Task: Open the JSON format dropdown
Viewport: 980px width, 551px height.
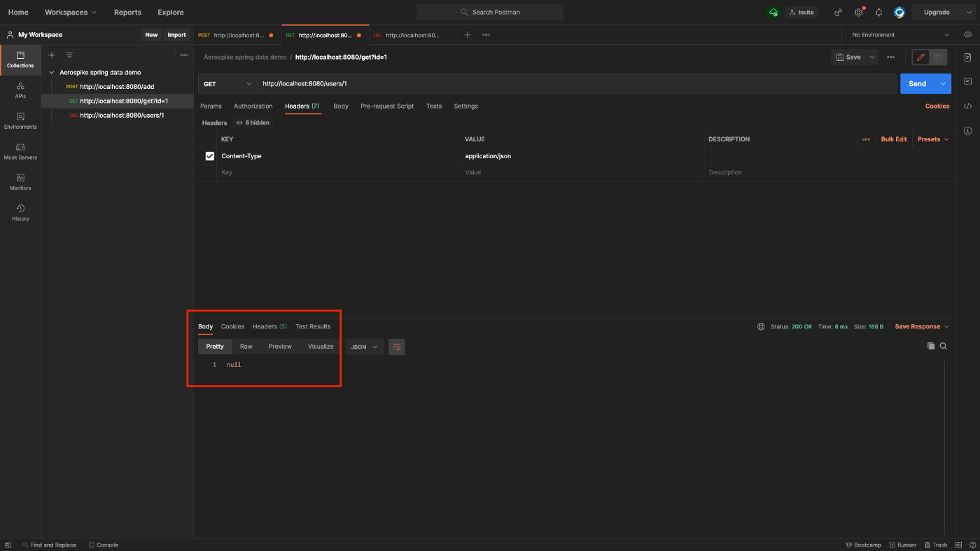Action: [x=365, y=347]
